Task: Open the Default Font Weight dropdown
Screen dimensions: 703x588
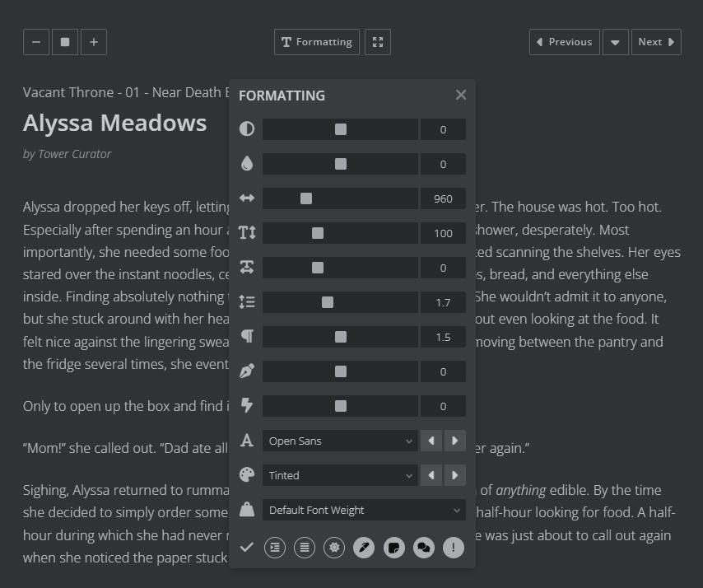Action: click(364, 510)
